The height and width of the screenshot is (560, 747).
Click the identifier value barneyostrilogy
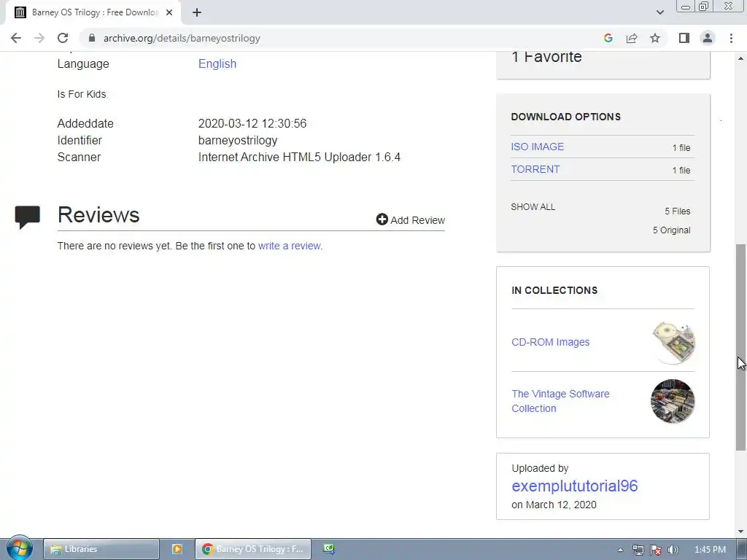point(238,141)
